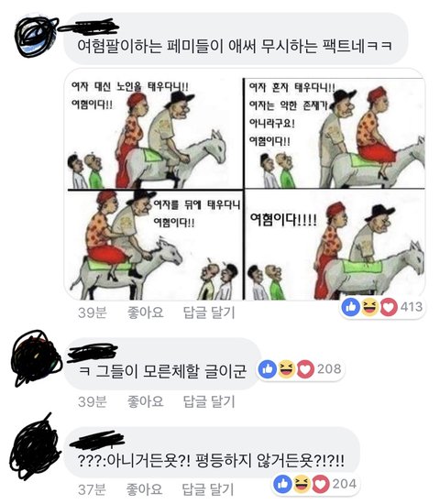Click 좋아요 under the first comment

point(146,312)
